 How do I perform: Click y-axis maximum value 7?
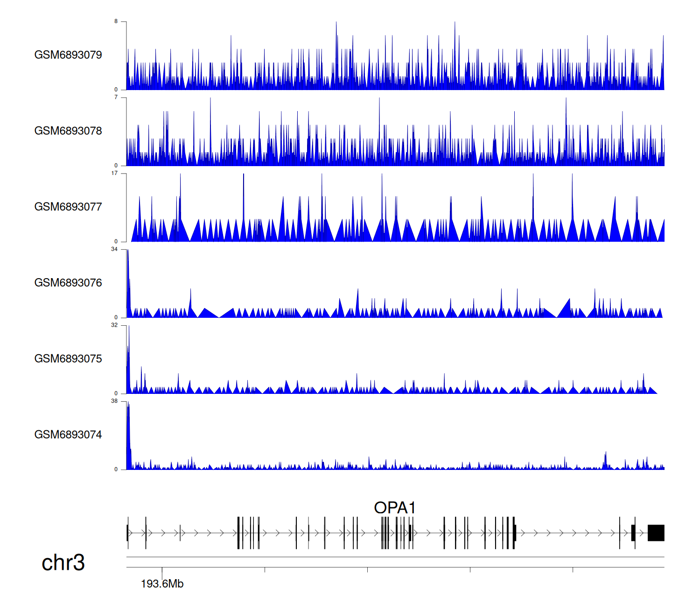tap(116, 98)
